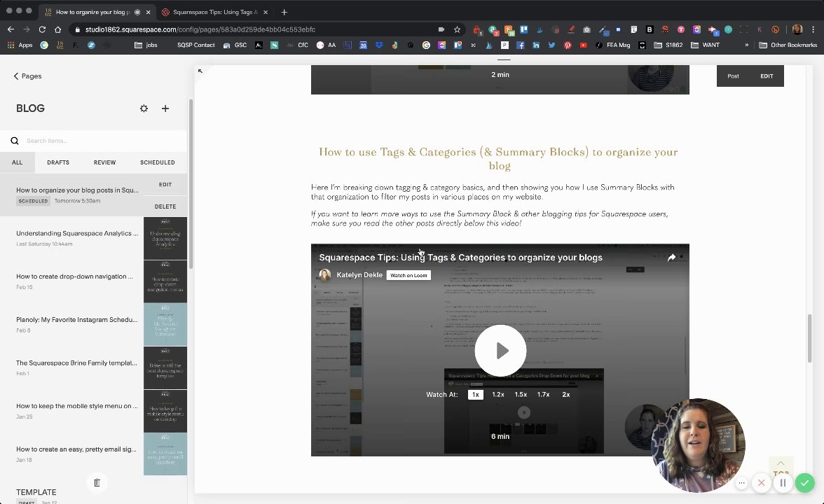Open the Twitter bookmark icon
Image resolution: width=824 pixels, height=504 pixels.
coord(552,45)
